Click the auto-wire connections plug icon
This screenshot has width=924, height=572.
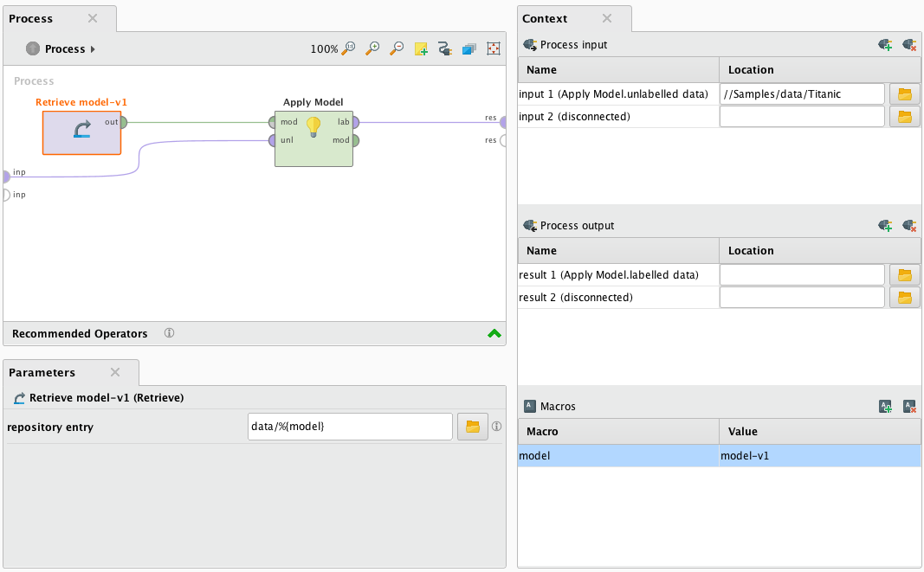pos(444,49)
